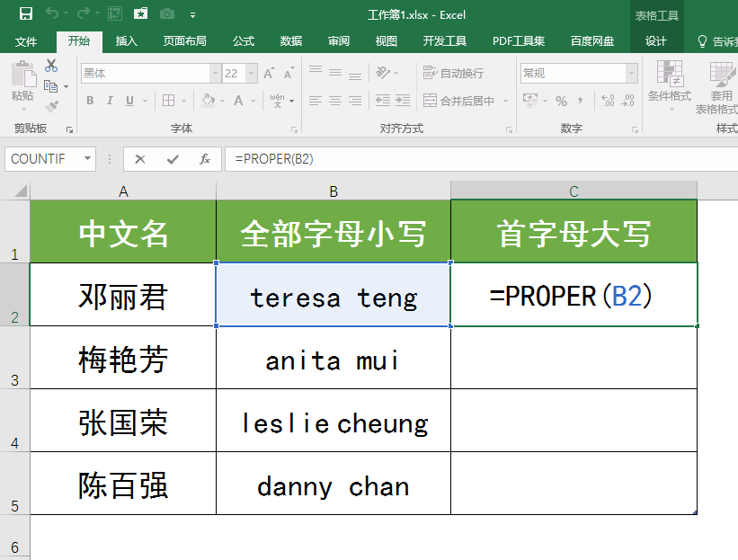Viewport: 738px width, 560px height.
Task: Click the 条件格式 conditional formatting button
Action: (670, 85)
